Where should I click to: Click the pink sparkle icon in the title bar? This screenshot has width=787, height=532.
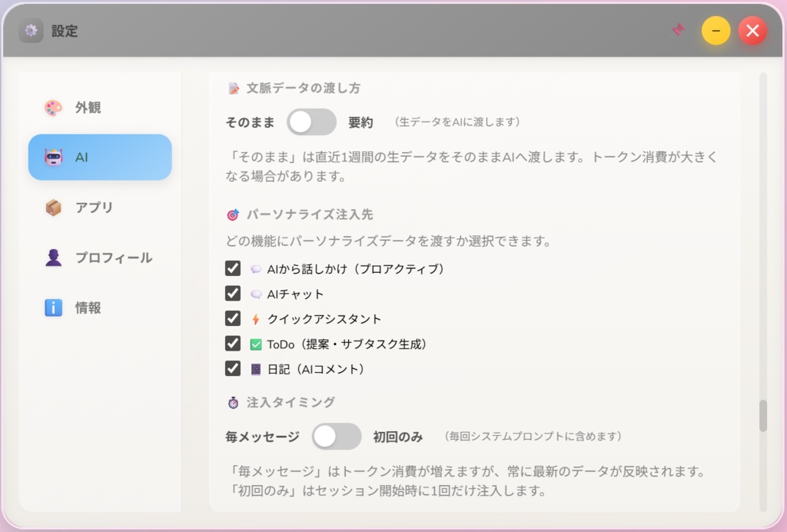tap(679, 29)
